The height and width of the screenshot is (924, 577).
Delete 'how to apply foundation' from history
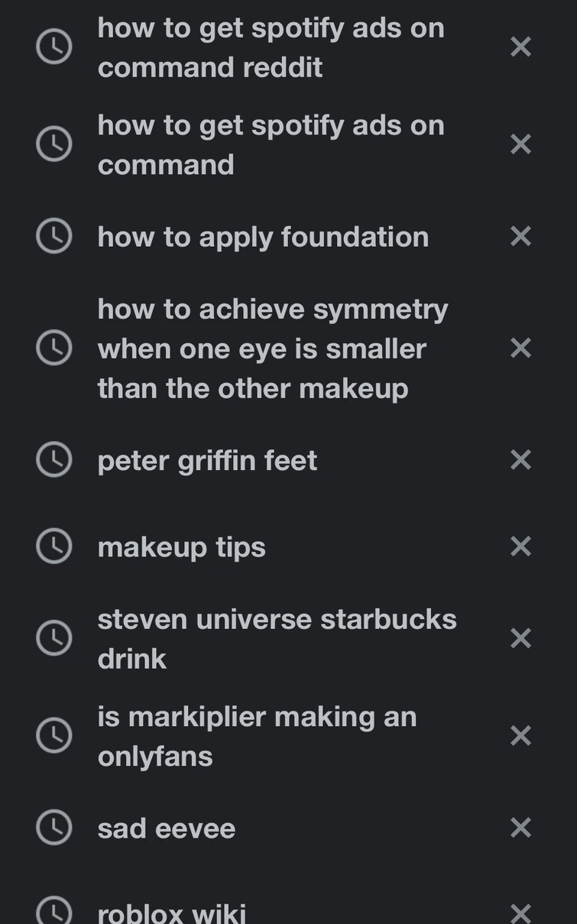pos(520,237)
